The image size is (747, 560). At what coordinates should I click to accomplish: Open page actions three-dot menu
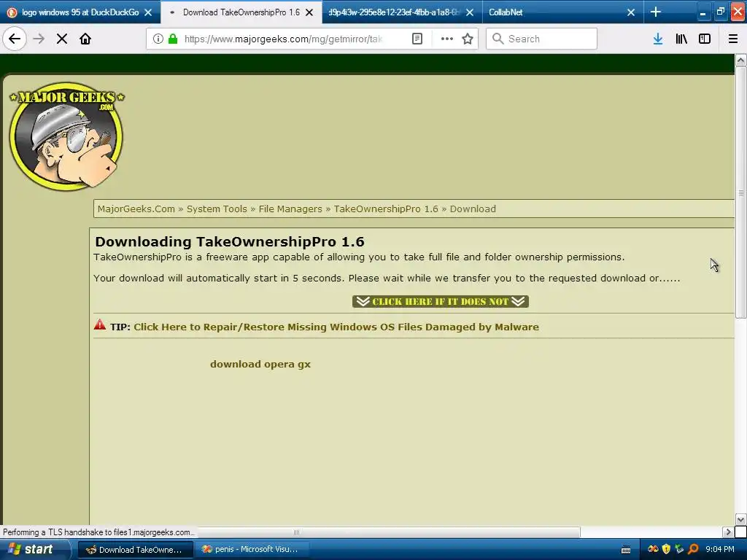(x=447, y=39)
